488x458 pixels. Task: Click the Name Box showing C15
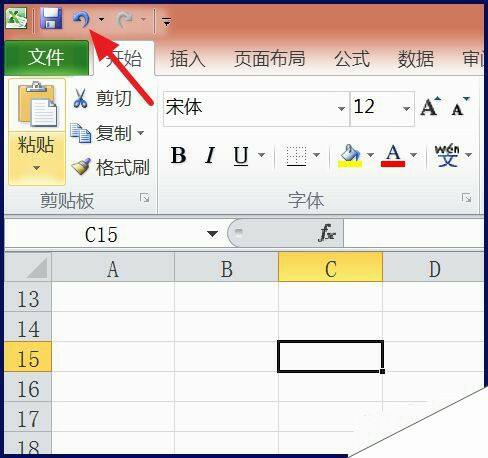pyautogui.click(x=102, y=234)
